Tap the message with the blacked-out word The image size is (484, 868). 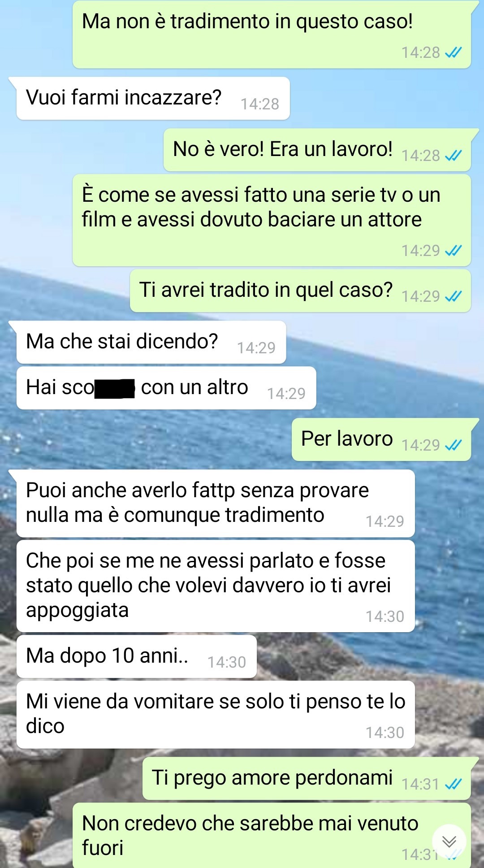pyautogui.click(x=166, y=388)
